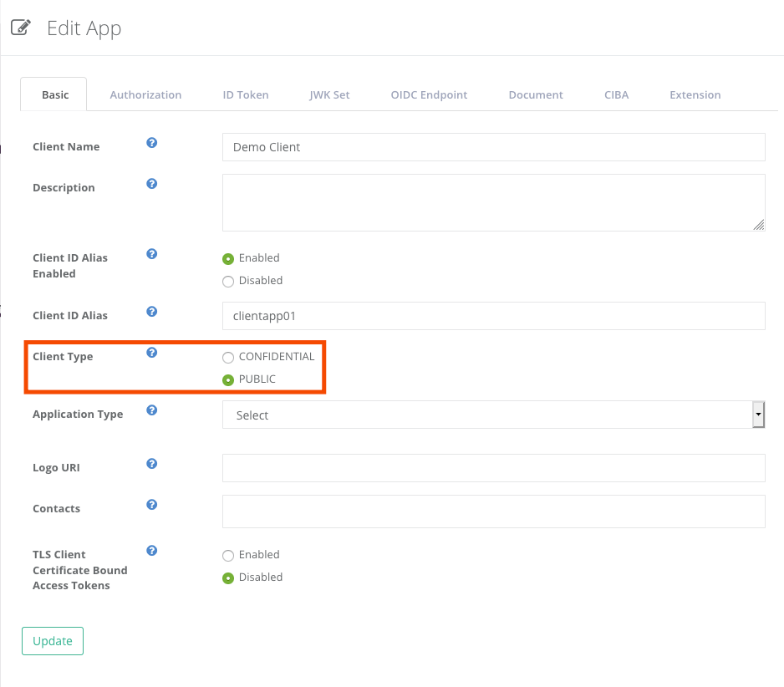Image resolution: width=784 pixels, height=687 pixels.
Task: Click into the Logo URI field
Action: pyautogui.click(x=493, y=468)
